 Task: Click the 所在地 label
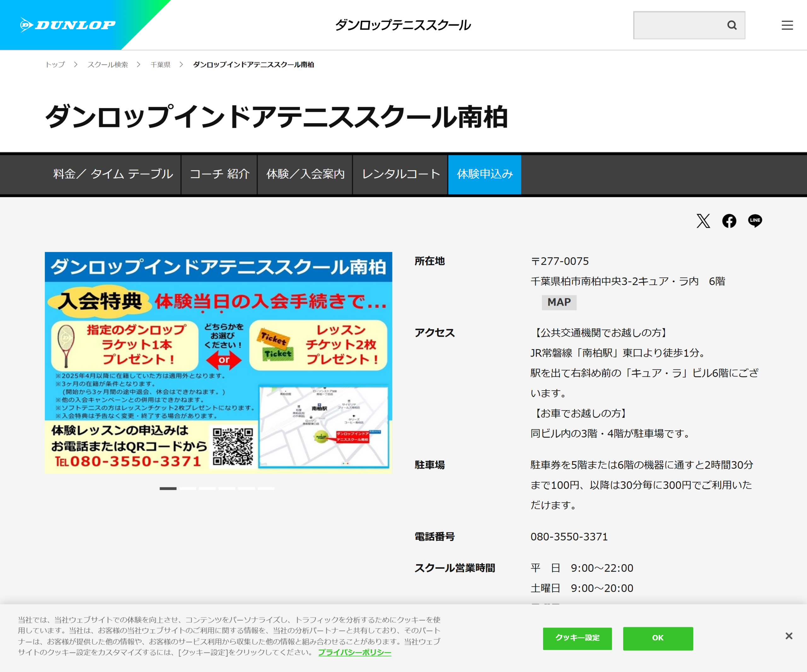tap(429, 261)
